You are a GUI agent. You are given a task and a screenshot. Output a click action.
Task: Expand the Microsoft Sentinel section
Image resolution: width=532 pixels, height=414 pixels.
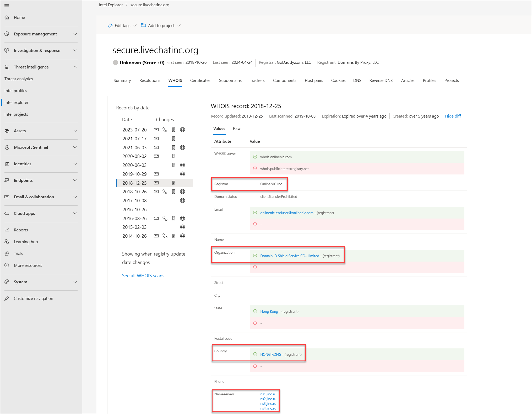(x=75, y=147)
